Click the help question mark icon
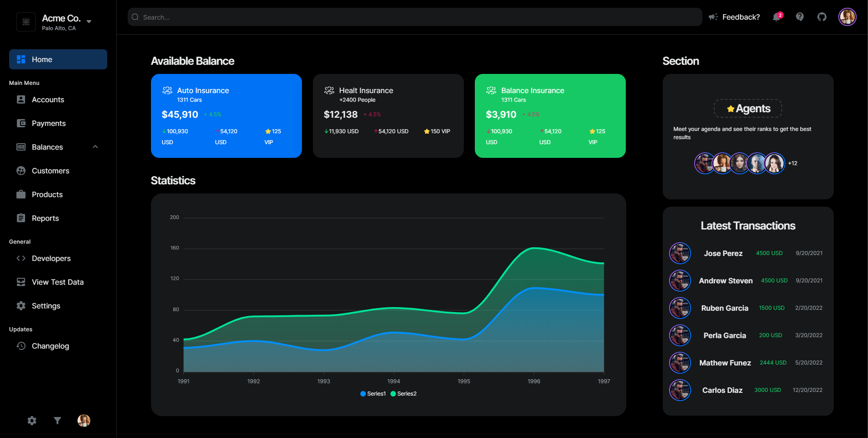The width and height of the screenshot is (868, 438). pyautogui.click(x=800, y=17)
